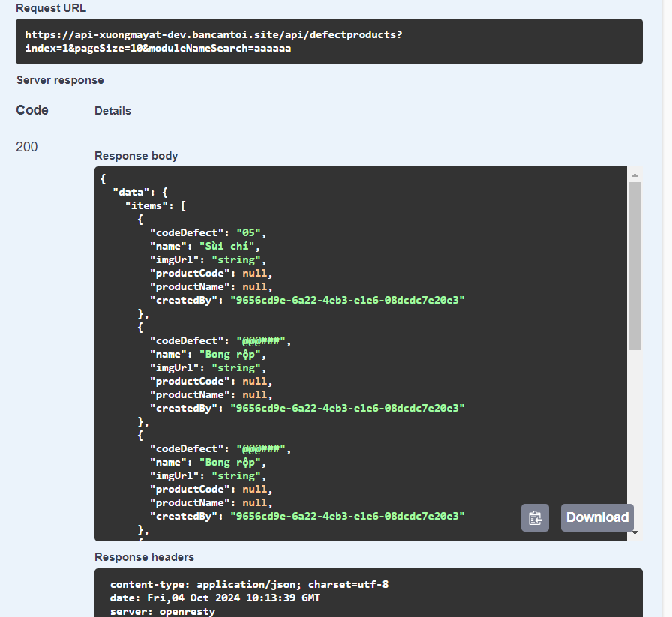Click the content-type response header line
Viewport: 672px width, 617px height.
[x=249, y=584]
